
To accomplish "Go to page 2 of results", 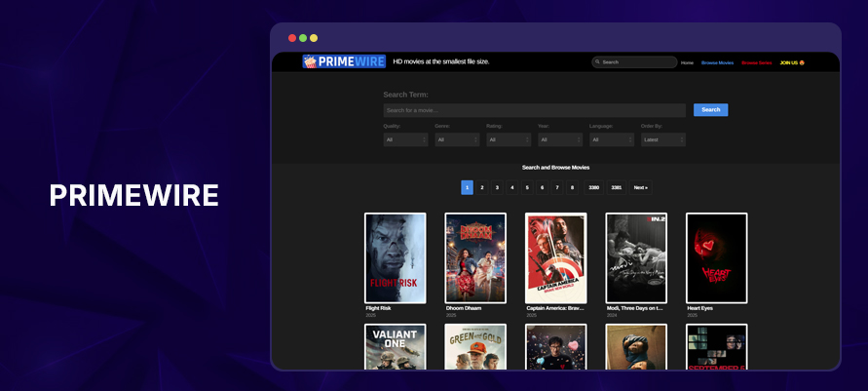I will click(482, 187).
